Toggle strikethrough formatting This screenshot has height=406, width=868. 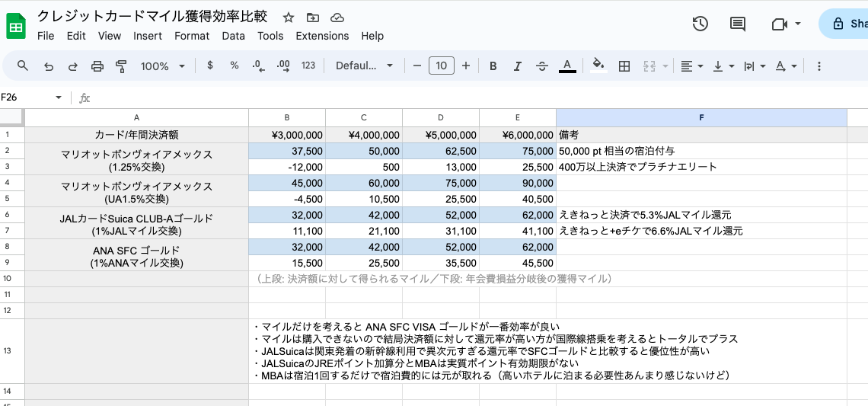(x=541, y=66)
